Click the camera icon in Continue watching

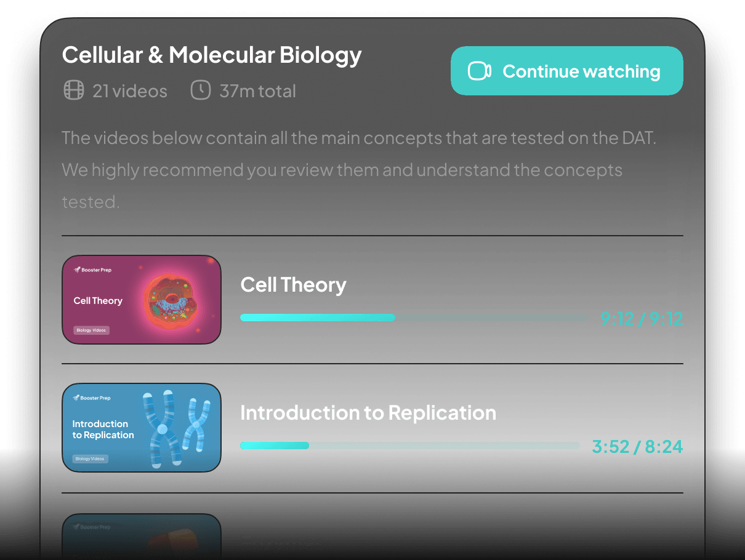click(x=479, y=71)
